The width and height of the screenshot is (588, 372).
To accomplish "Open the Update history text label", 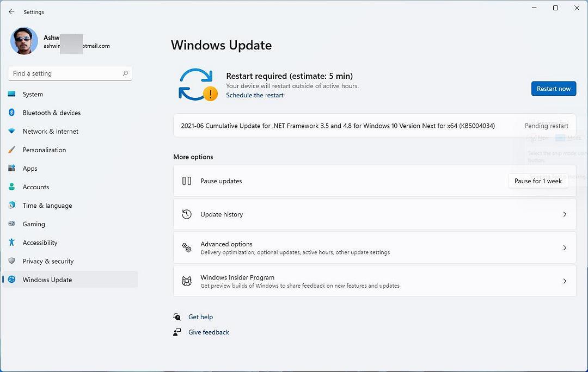I will click(222, 214).
